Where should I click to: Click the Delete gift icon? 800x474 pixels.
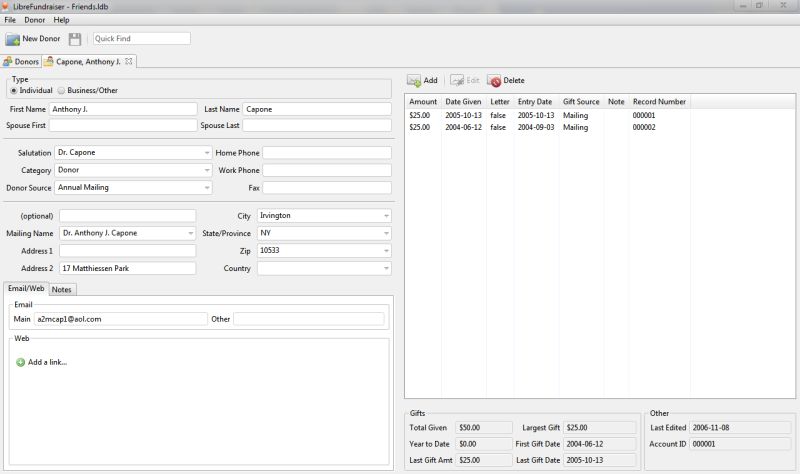pos(494,81)
